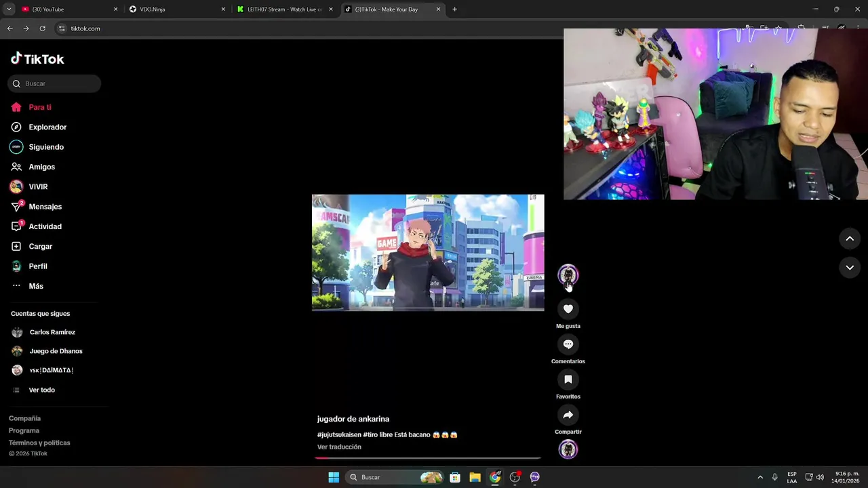Click the Actividad chat-bubble icon
The image size is (868, 488).
16,226
